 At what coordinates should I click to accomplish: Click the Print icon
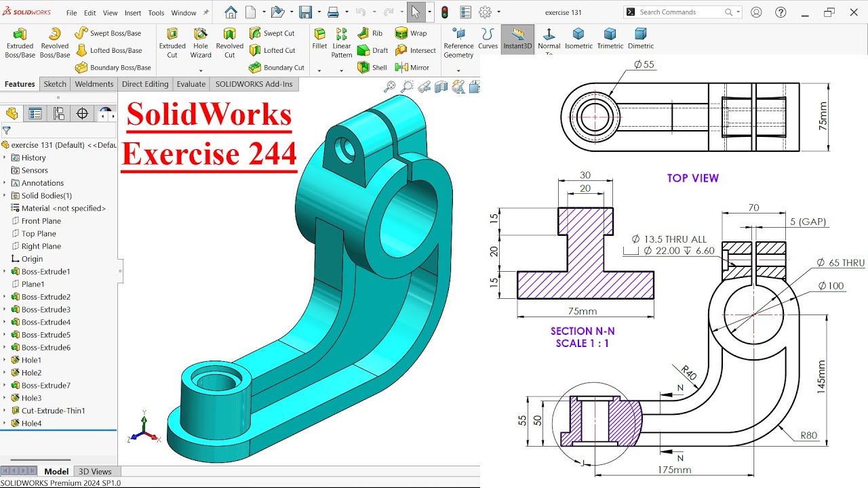click(333, 12)
